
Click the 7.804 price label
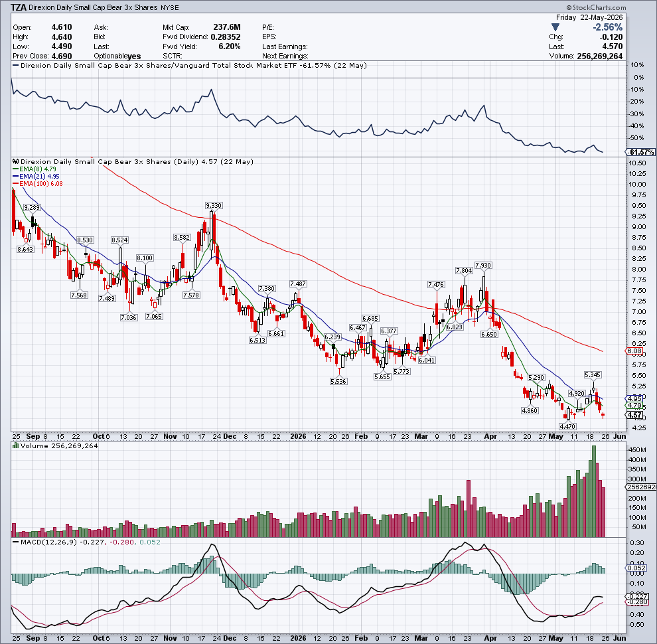(x=465, y=270)
